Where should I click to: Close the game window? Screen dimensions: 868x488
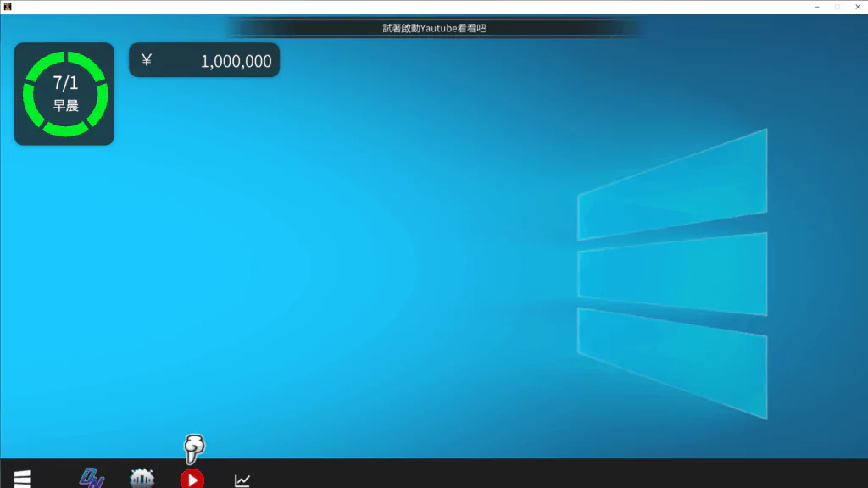pyautogui.click(x=857, y=7)
